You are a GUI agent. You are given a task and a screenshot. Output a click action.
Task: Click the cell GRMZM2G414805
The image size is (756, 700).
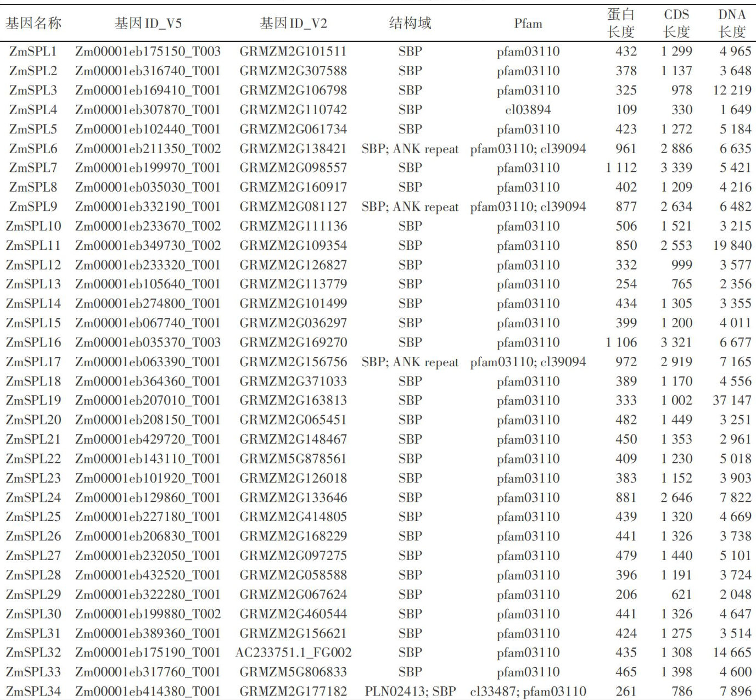coord(293,517)
